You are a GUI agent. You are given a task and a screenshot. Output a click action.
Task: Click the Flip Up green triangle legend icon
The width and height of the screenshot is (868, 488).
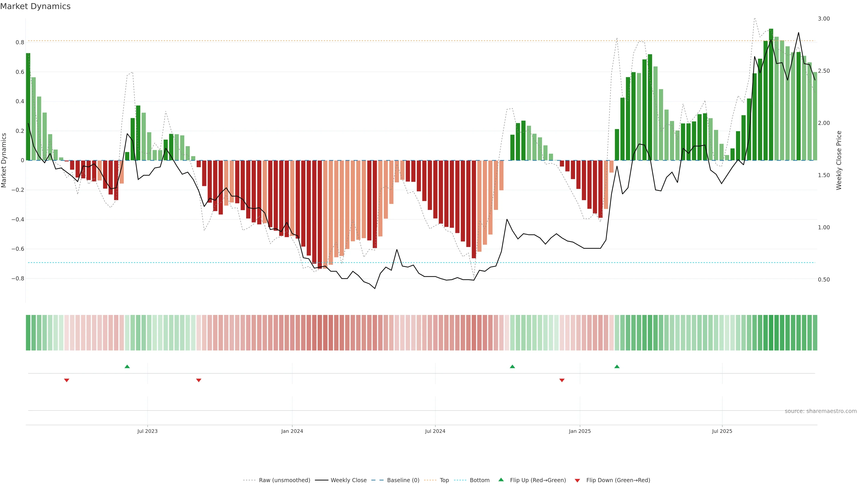click(x=501, y=480)
